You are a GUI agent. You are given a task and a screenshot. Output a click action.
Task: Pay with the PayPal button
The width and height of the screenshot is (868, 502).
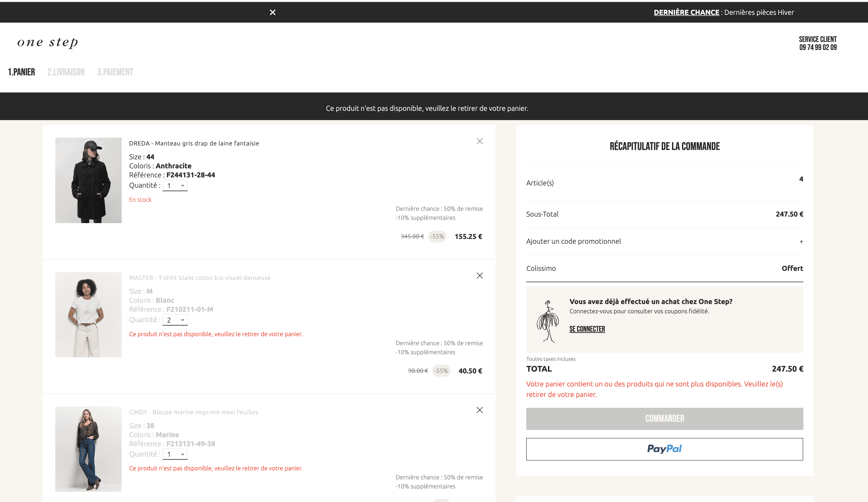tap(664, 449)
